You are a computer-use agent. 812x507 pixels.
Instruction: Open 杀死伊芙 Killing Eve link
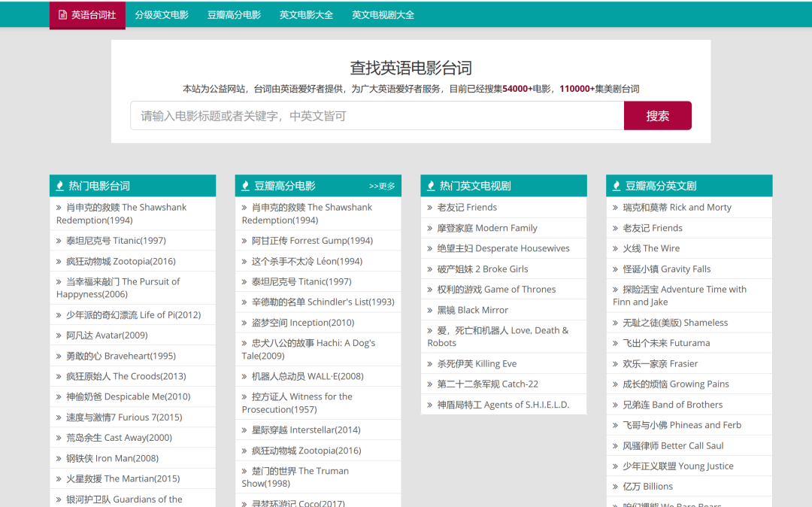[x=477, y=363]
